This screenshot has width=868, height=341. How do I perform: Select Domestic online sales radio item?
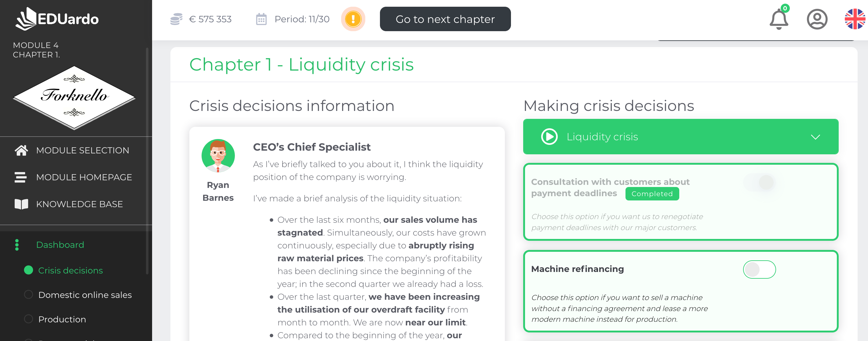[29, 295]
